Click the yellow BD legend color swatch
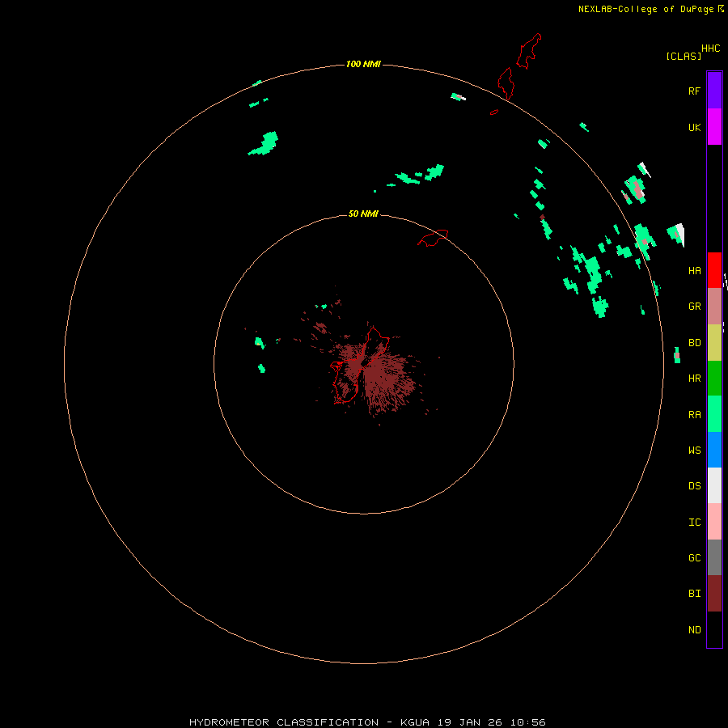This screenshot has height=728, width=728. tap(714, 343)
